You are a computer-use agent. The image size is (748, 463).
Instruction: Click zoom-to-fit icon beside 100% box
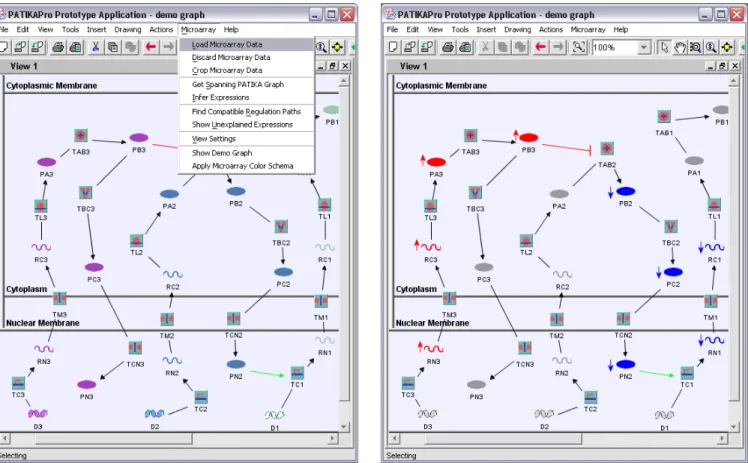[x=578, y=47]
